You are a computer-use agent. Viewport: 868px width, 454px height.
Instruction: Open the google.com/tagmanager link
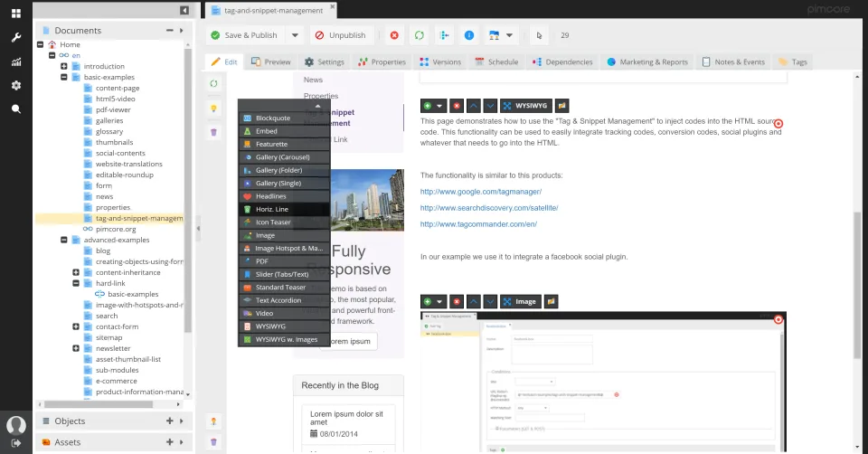point(480,192)
